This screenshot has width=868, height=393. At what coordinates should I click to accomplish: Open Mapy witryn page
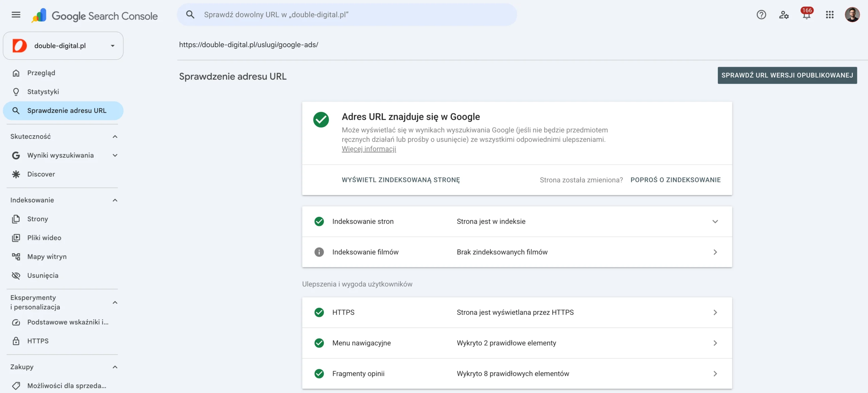63,257
